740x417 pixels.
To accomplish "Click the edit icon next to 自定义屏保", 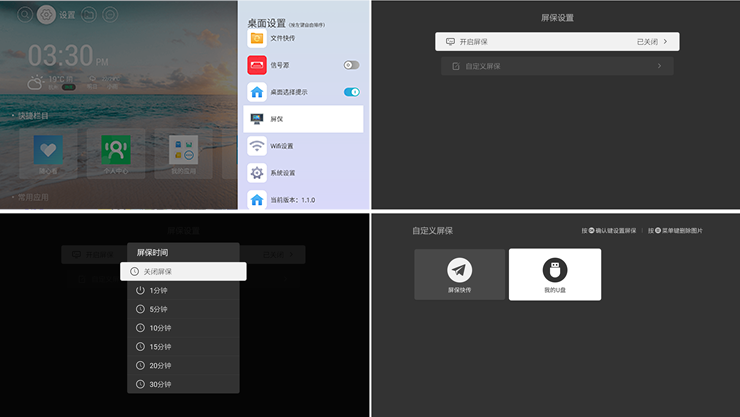I will [x=456, y=66].
